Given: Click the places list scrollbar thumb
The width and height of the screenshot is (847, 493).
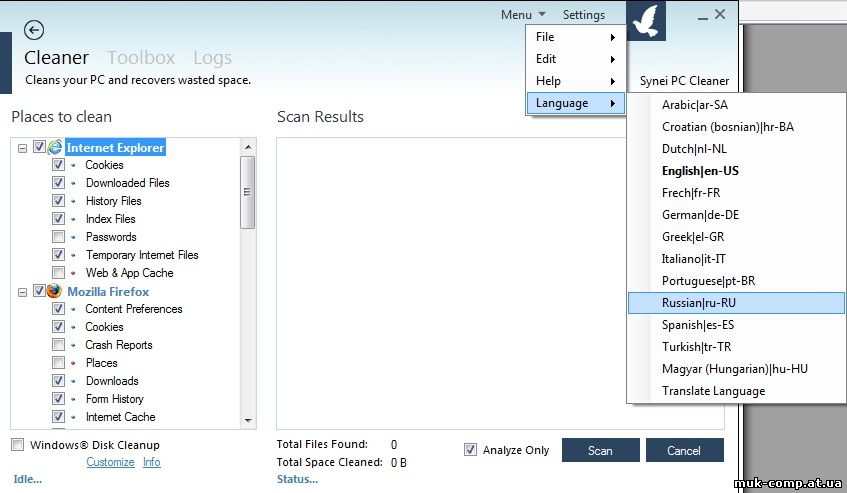Looking at the screenshot, I should click(248, 192).
